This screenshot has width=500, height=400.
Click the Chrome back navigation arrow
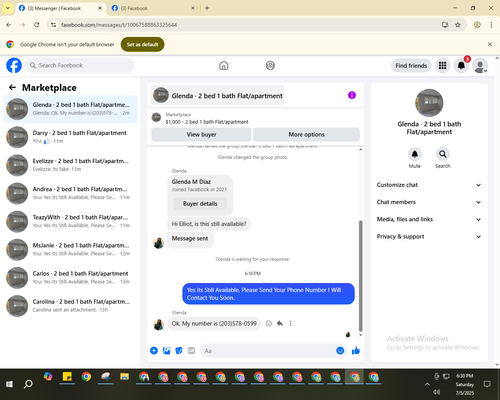(9, 25)
